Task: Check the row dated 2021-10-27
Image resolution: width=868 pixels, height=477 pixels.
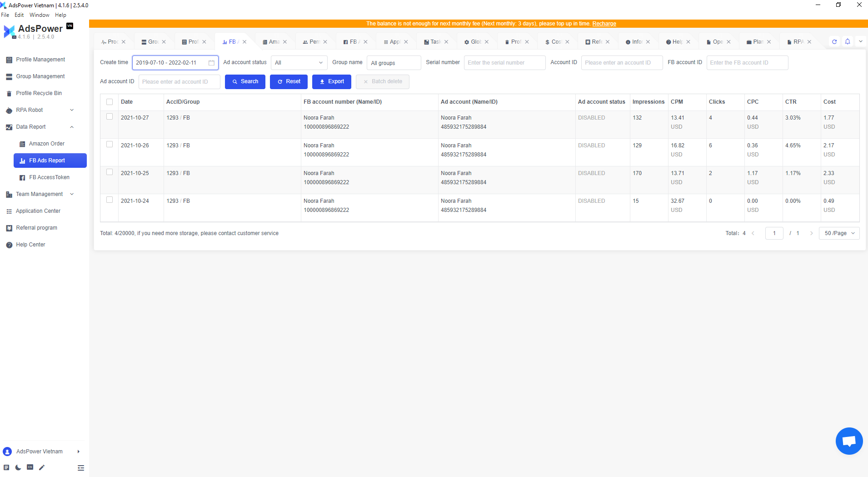Action: click(x=110, y=117)
